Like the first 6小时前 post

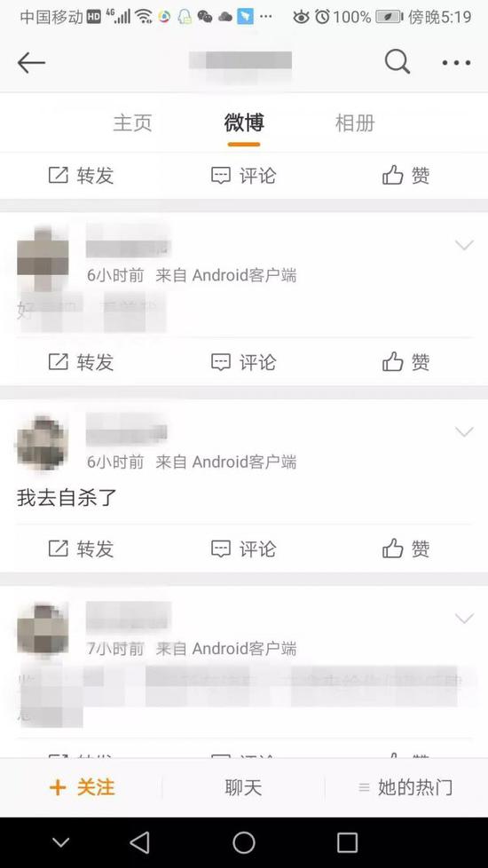[405, 362]
